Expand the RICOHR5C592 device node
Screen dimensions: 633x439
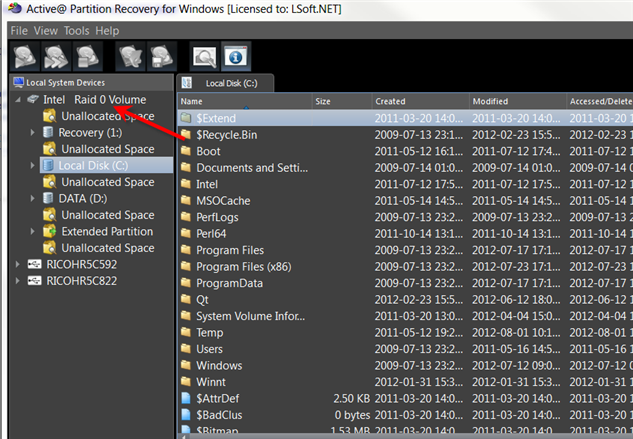17,265
